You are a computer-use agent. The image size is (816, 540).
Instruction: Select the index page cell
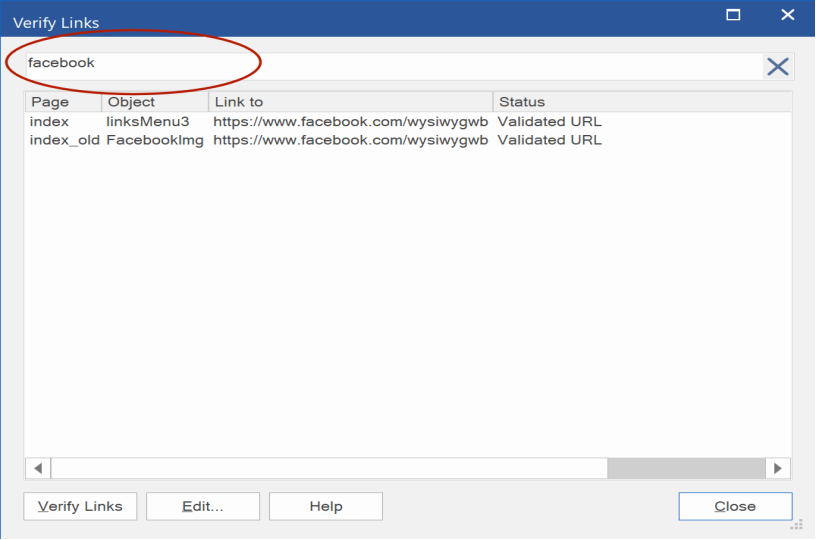(x=49, y=122)
